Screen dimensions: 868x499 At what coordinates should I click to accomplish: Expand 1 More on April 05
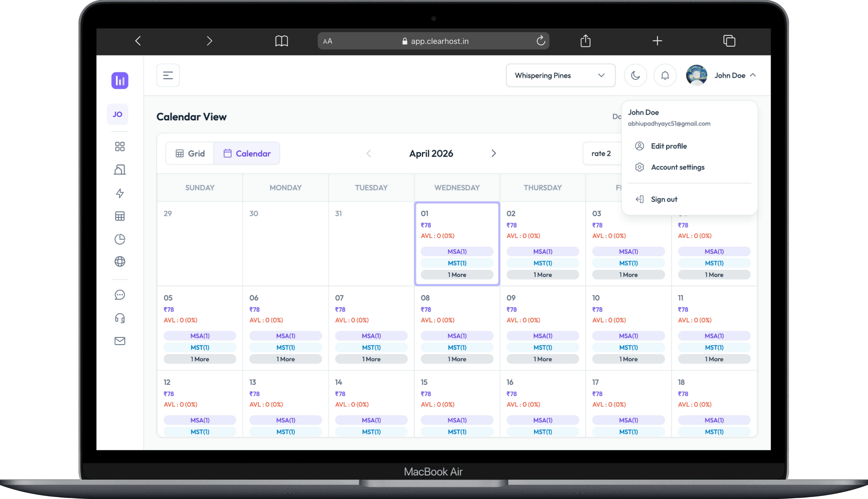(200, 359)
